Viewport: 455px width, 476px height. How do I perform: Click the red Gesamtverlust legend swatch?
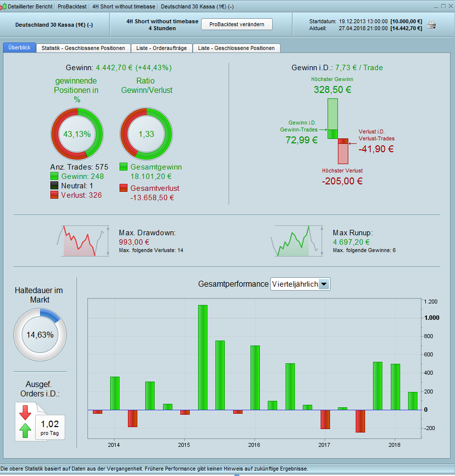coord(124,188)
